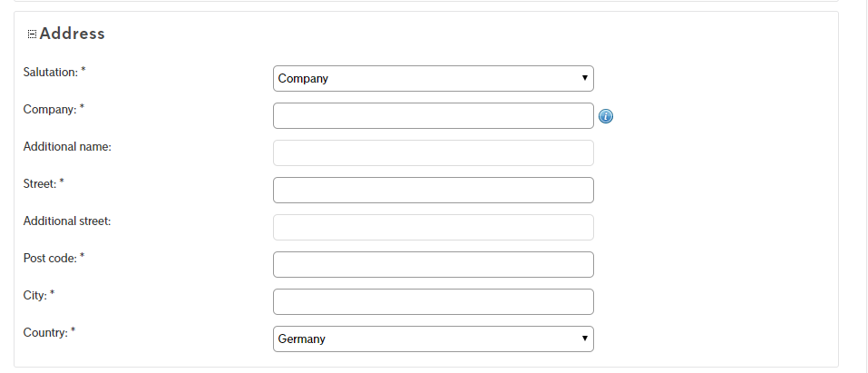Screen dimensions: 868x373
Task: Select the Street input box
Action: tap(434, 190)
